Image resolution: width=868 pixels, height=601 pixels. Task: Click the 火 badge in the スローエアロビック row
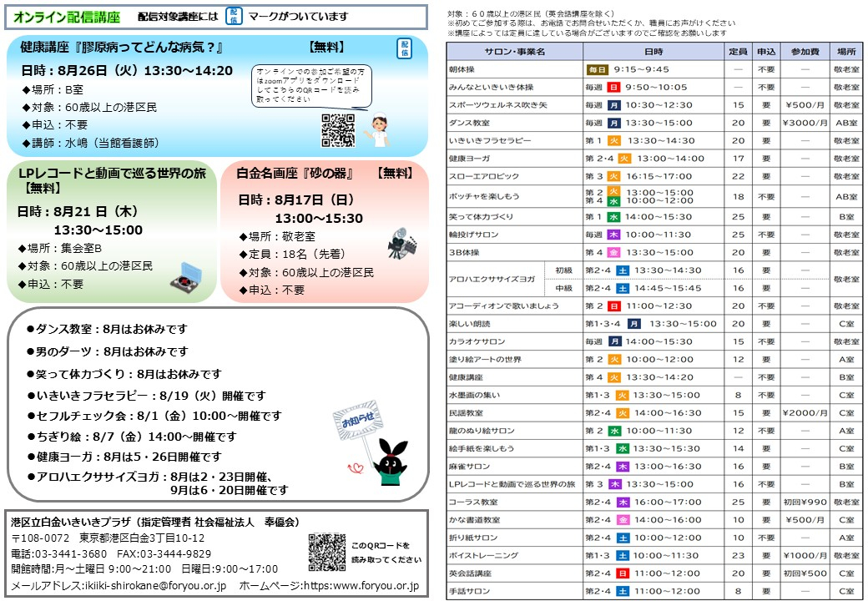tap(613, 176)
